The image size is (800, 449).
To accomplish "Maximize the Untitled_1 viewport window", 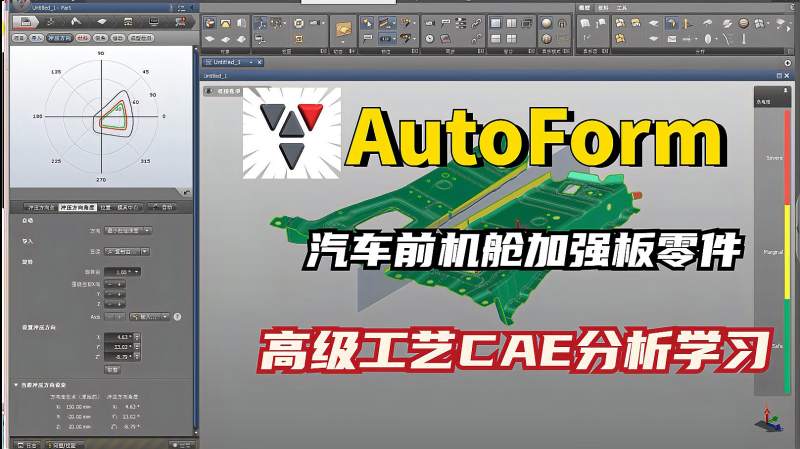I will pos(779,76).
